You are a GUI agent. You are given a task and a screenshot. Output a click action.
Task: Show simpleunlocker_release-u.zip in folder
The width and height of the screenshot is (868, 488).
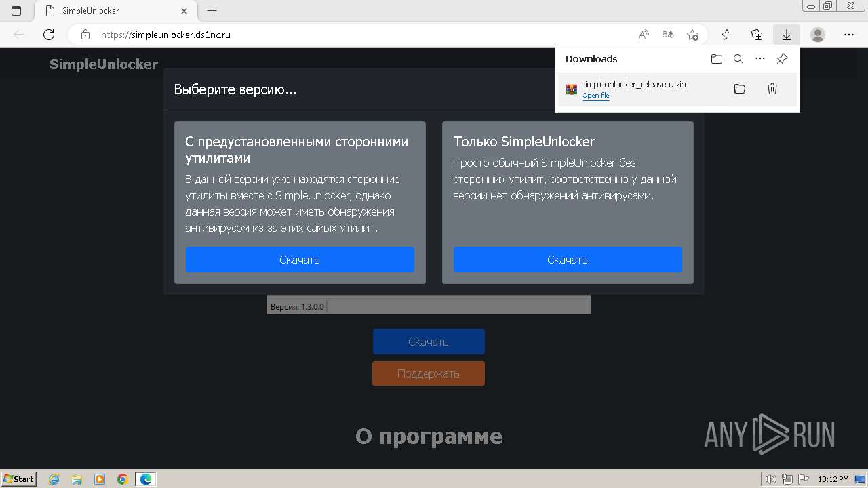coord(740,89)
